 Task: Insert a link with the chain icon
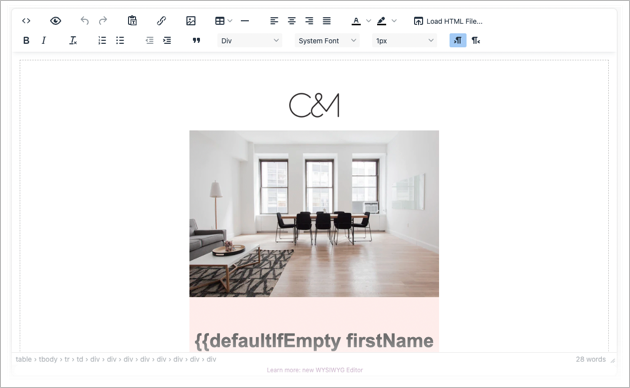(x=162, y=20)
